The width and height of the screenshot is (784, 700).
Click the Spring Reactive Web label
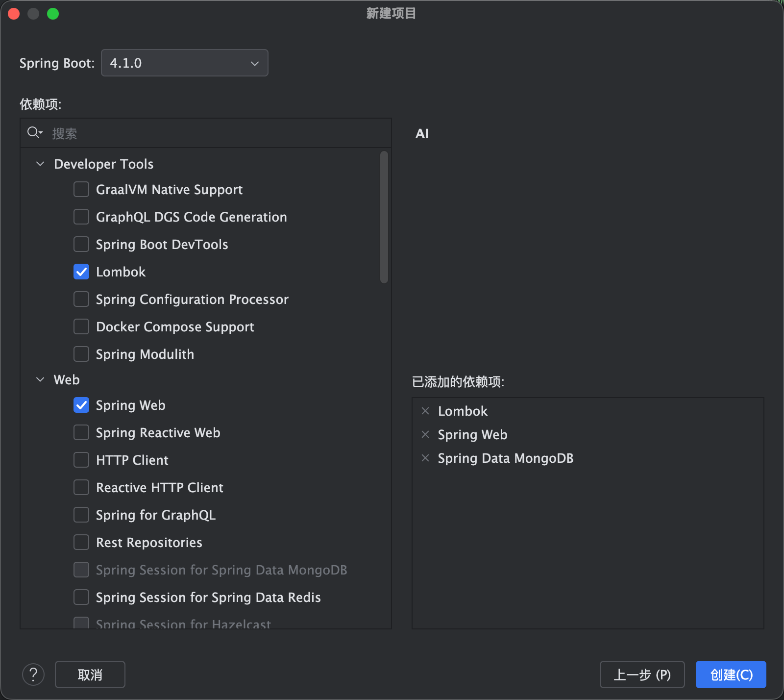coord(158,432)
